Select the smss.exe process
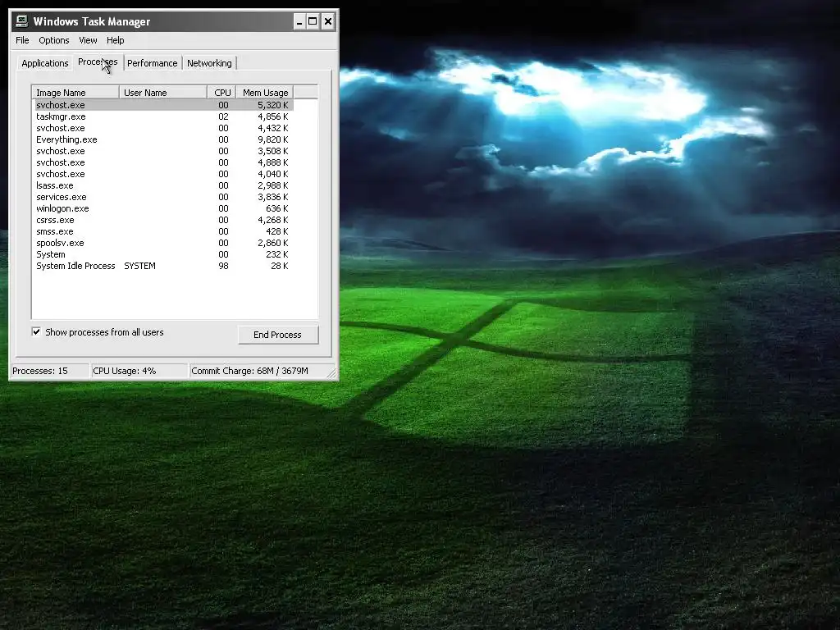The image size is (840, 630). (163, 231)
